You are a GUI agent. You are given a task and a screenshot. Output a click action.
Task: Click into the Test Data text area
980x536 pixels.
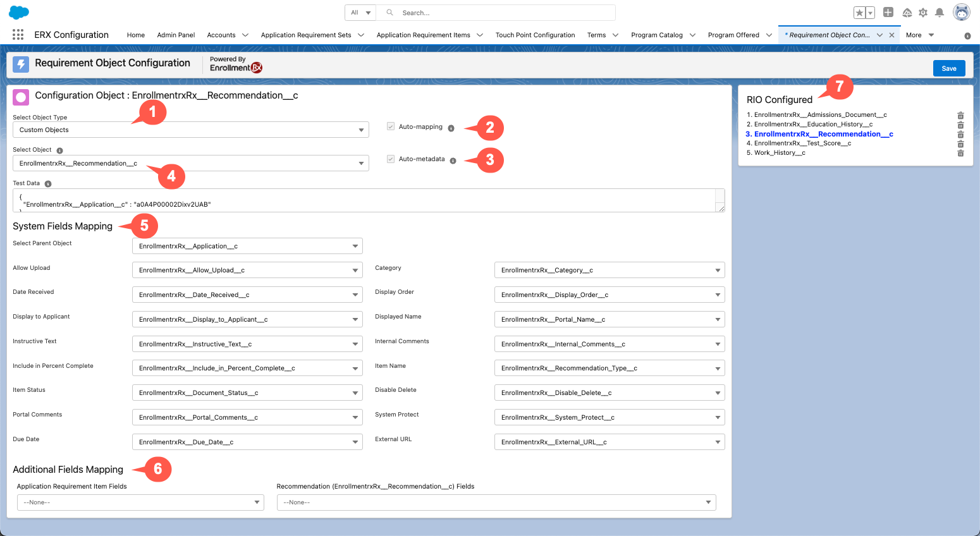(367, 200)
